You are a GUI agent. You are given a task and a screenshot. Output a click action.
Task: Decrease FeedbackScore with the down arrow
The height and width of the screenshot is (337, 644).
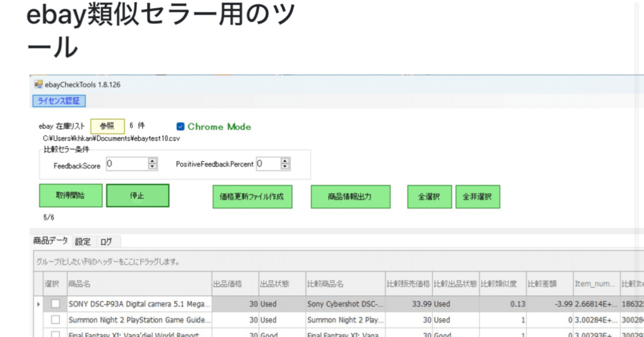[152, 167]
